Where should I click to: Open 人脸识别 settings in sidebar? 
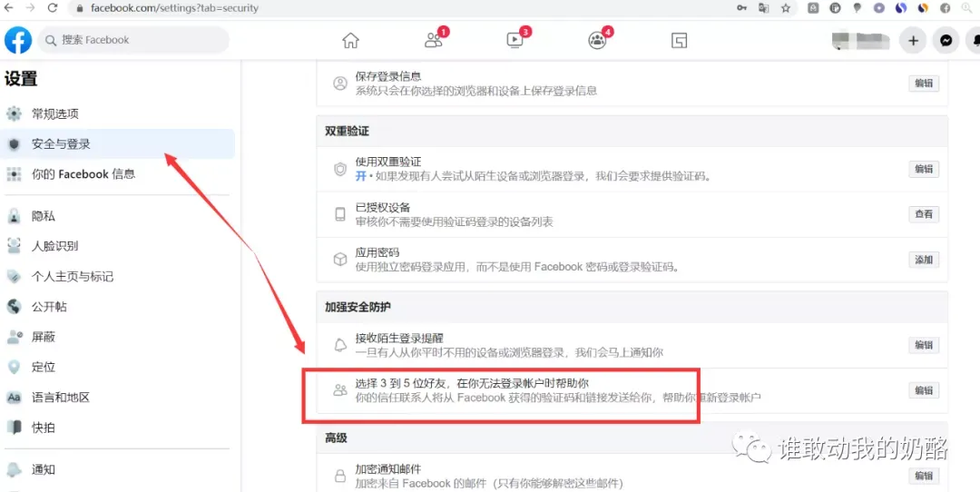tap(117, 246)
